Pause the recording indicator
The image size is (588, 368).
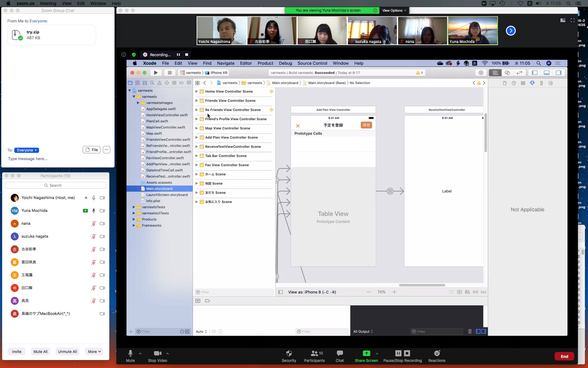pos(178,55)
